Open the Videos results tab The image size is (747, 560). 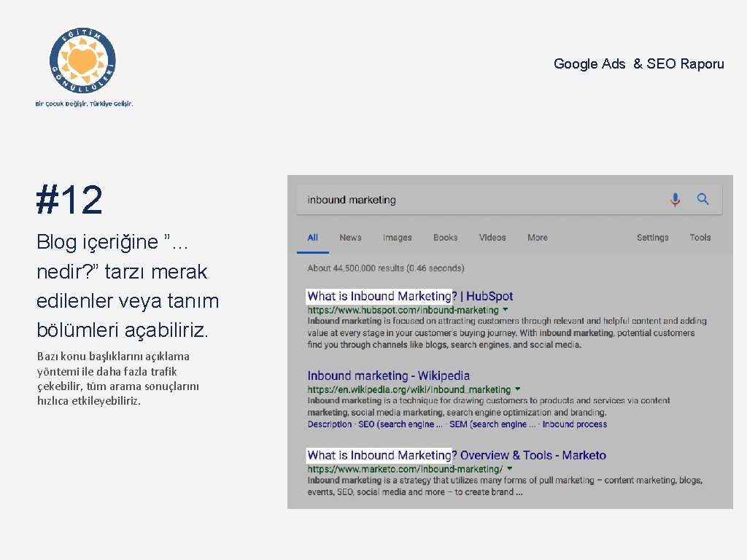coord(492,237)
